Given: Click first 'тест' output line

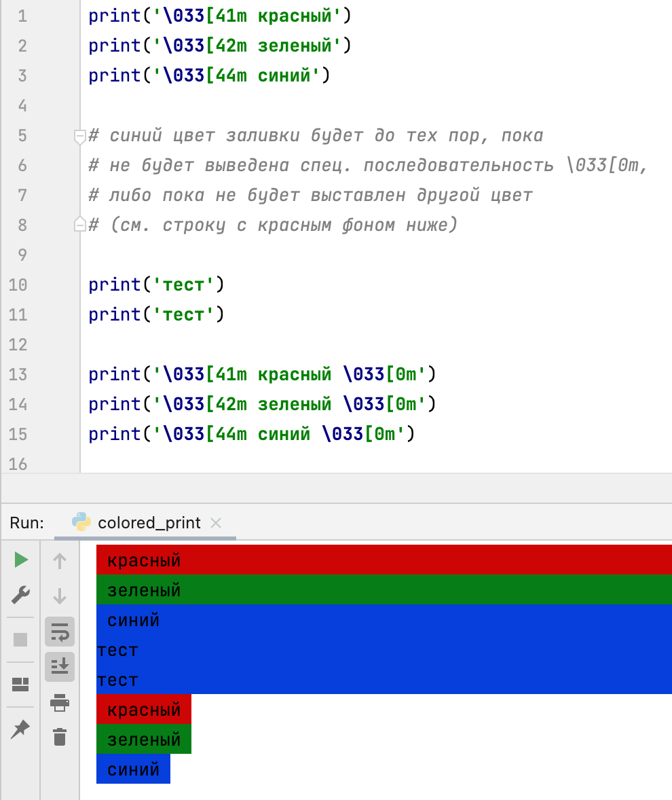Looking at the screenshot, I should click(384, 649).
